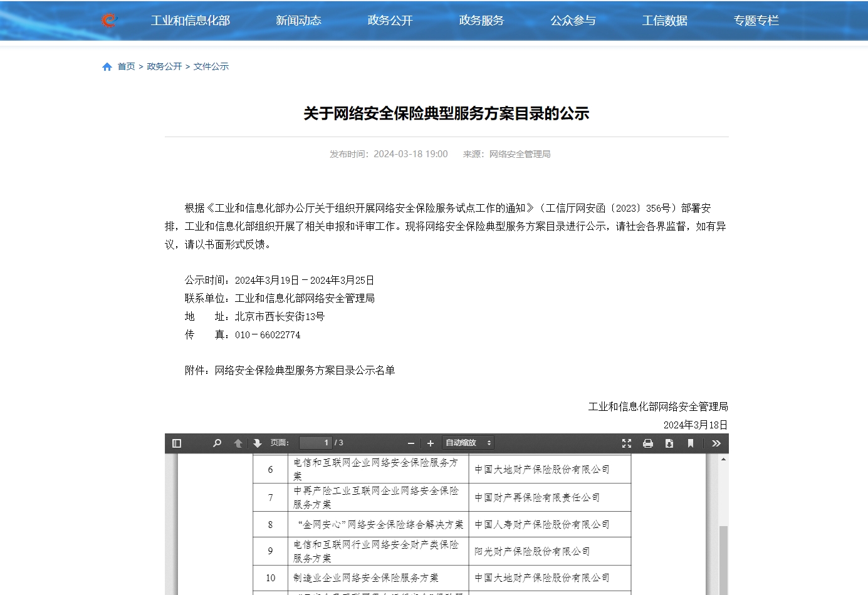Click the article title 关于网络安全保险典型服务方案目录的公示
868x595 pixels.
point(446,113)
